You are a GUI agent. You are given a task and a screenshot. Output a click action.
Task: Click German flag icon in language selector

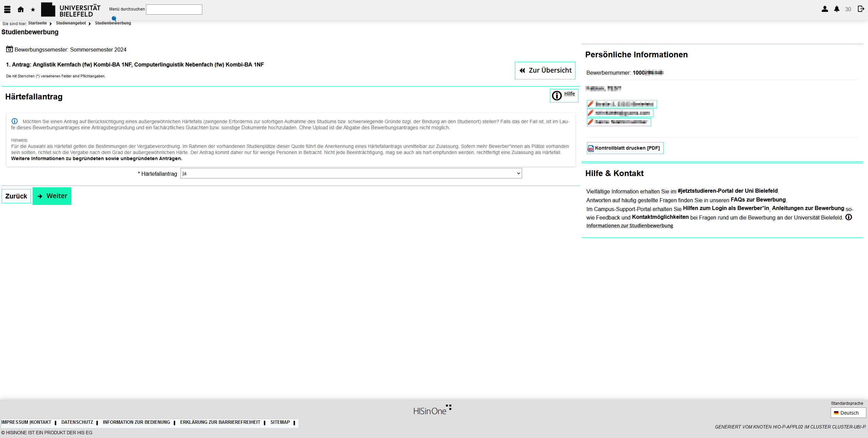[836, 413]
